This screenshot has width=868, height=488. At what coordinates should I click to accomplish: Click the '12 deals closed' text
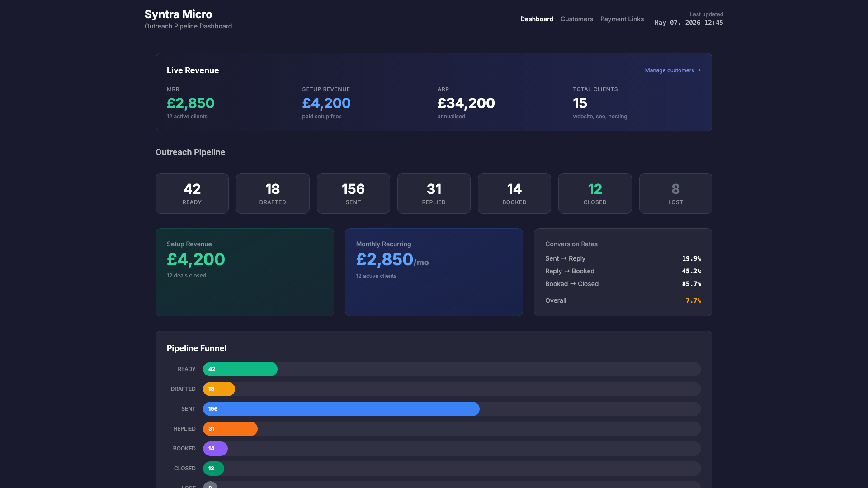coord(186,276)
